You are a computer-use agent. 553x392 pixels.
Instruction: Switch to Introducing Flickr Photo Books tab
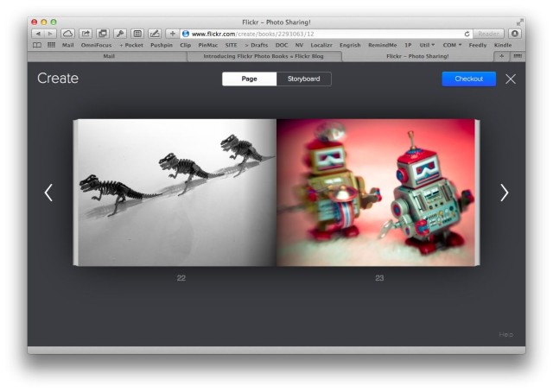[x=264, y=56]
